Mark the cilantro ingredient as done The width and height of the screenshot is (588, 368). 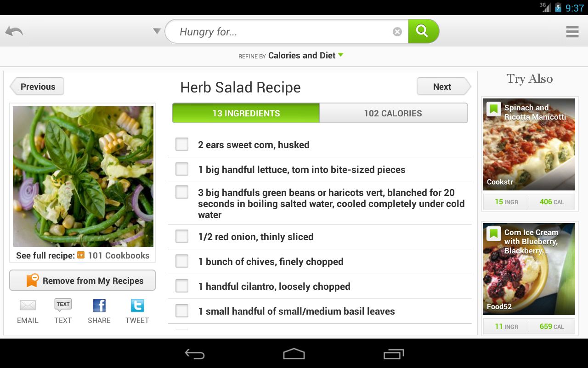181,286
